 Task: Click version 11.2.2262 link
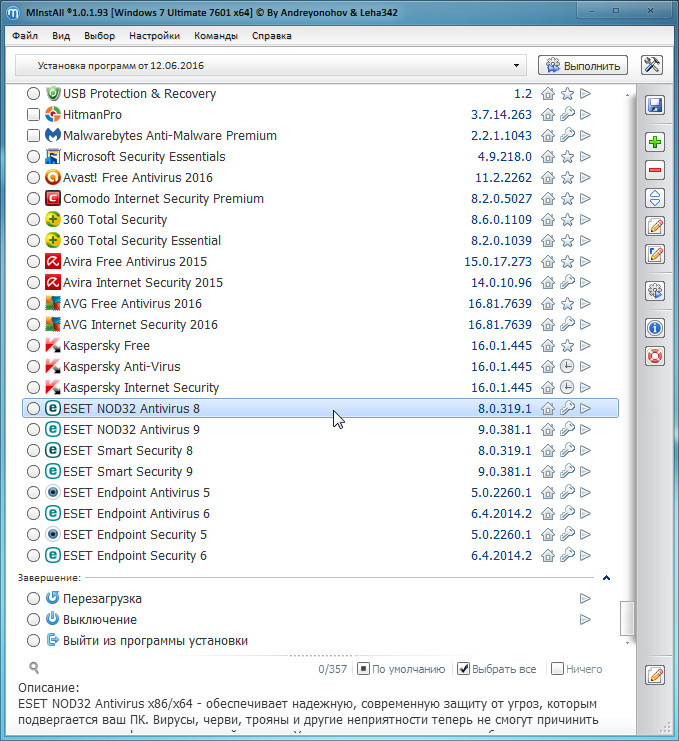(503, 177)
